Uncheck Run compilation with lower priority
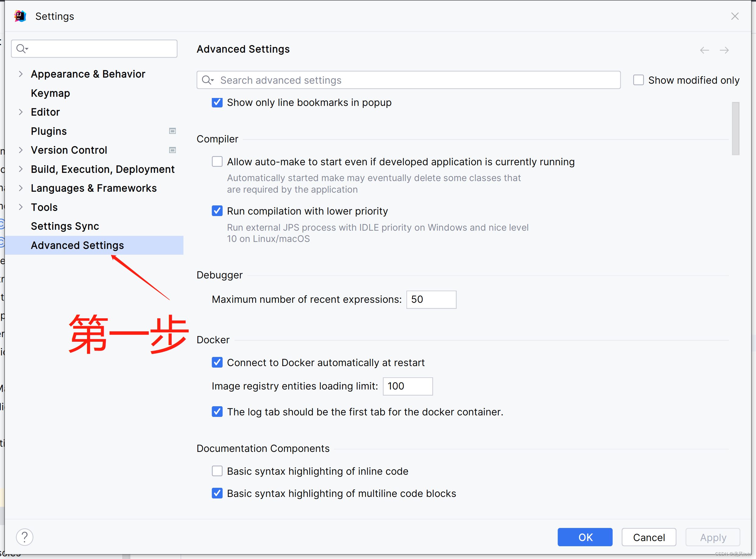 pyautogui.click(x=217, y=211)
